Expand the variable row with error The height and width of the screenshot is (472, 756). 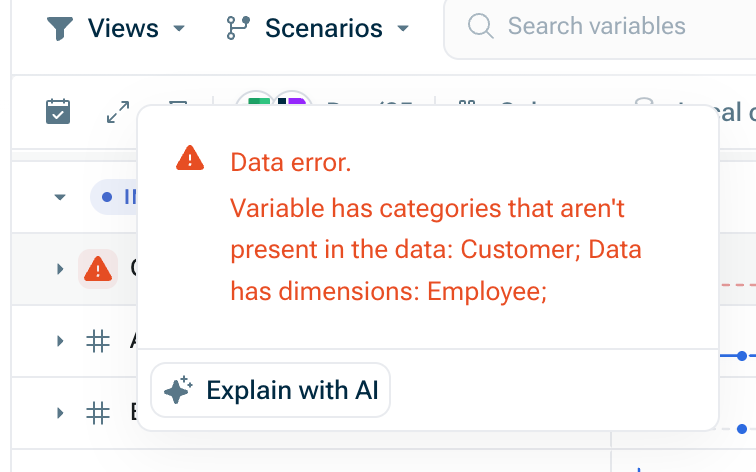60,268
